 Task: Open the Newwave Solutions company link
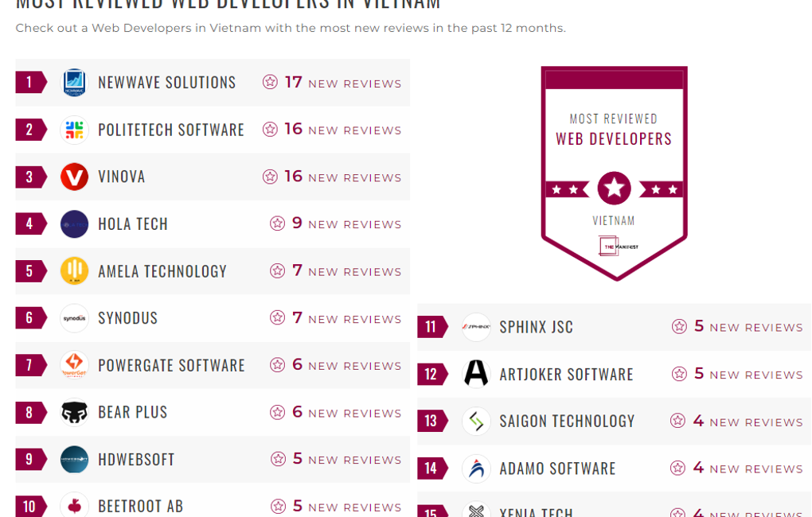point(167,83)
